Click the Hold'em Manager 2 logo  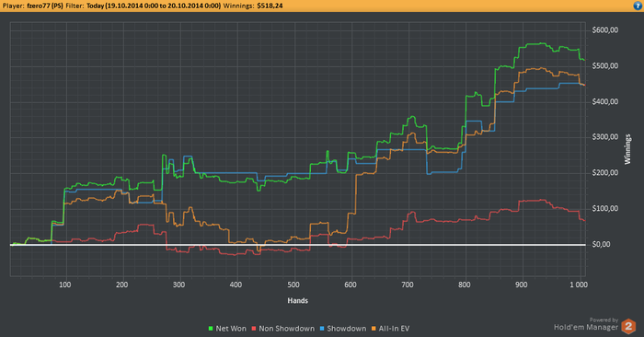(x=628, y=327)
